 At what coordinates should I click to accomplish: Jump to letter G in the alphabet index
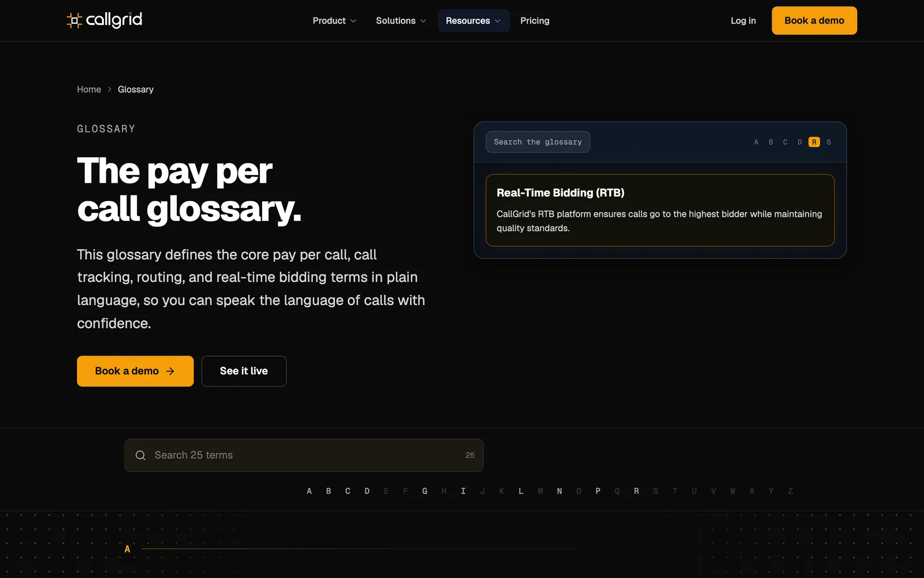[x=424, y=491]
